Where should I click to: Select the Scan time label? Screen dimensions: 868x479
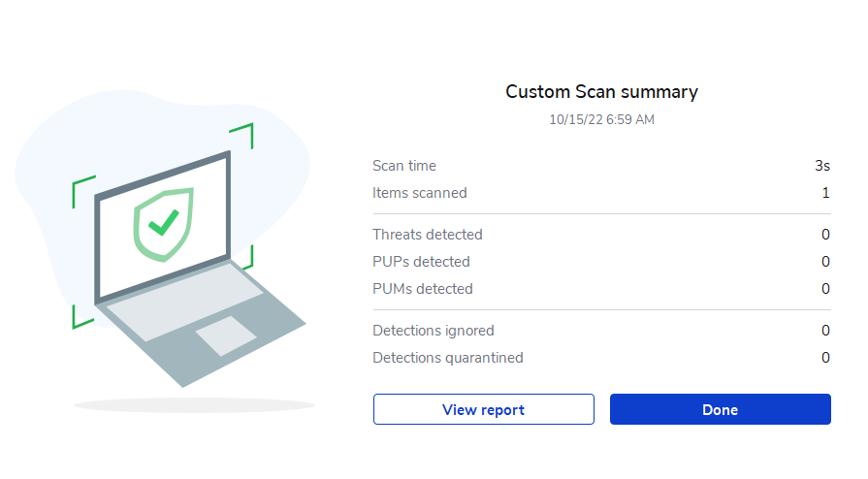click(404, 166)
